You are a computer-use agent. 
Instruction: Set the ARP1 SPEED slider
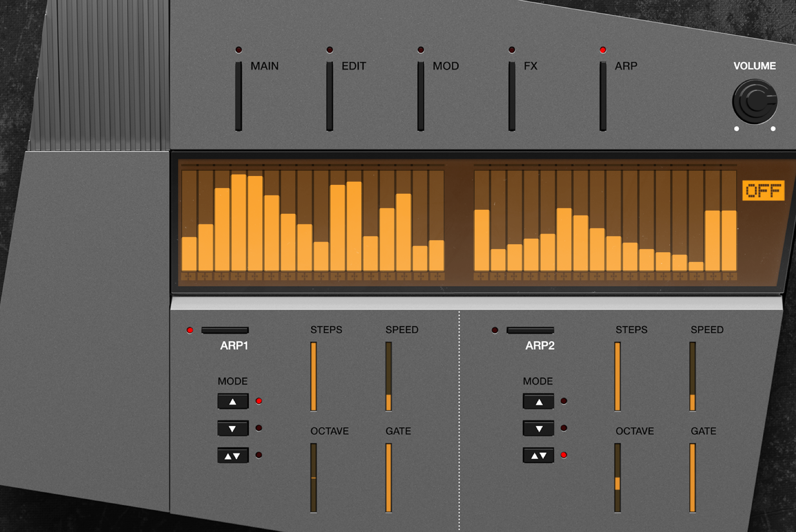tap(389, 377)
